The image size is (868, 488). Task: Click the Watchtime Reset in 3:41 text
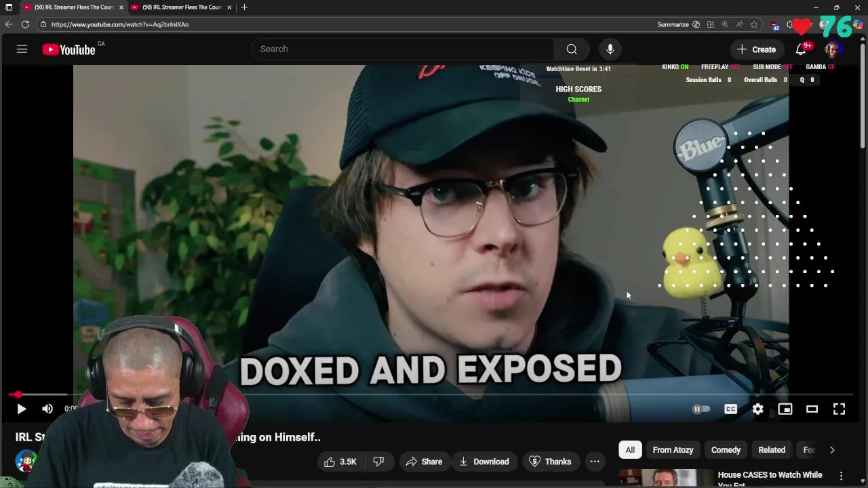point(578,69)
